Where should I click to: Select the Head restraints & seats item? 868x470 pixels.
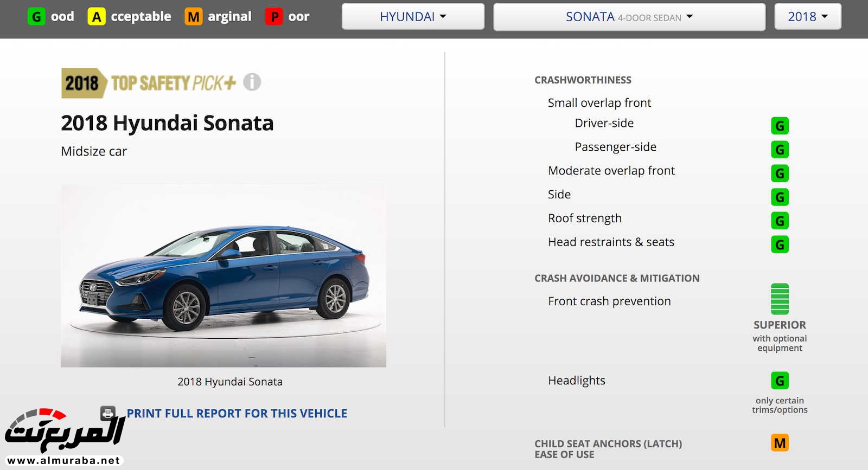click(611, 242)
